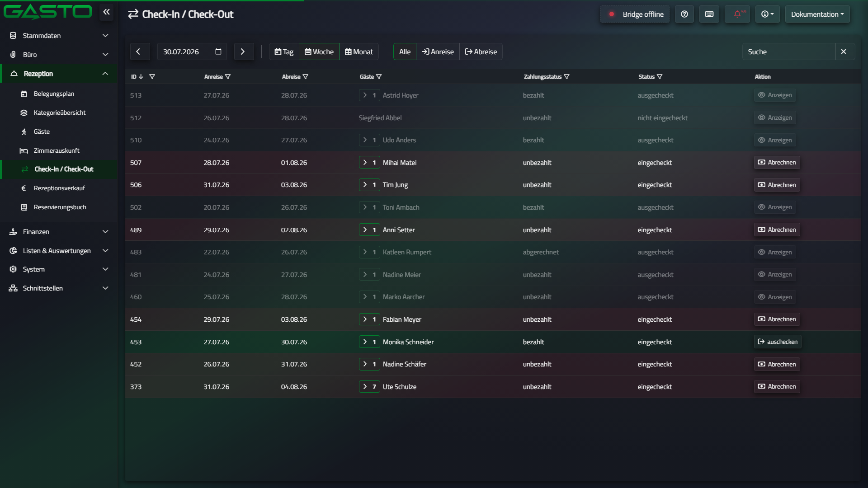
Task: Open calendar picker in date field
Action: 218,52
